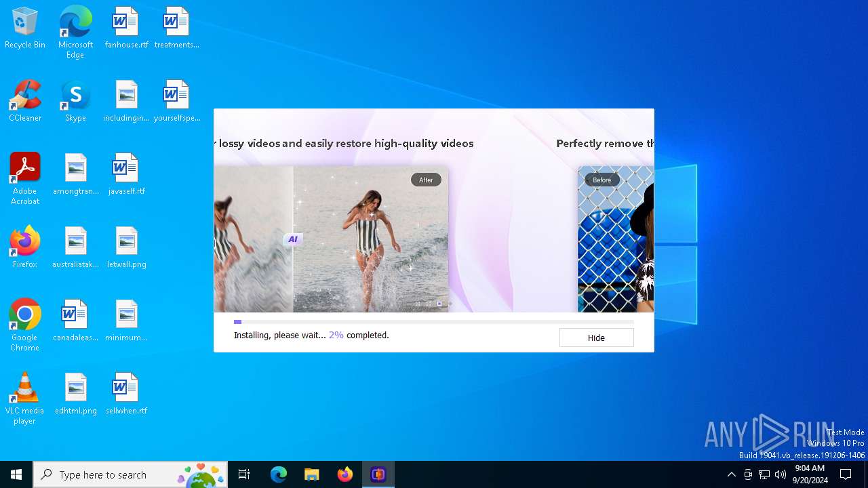Show hidden system tray icons

pos(731,474)
